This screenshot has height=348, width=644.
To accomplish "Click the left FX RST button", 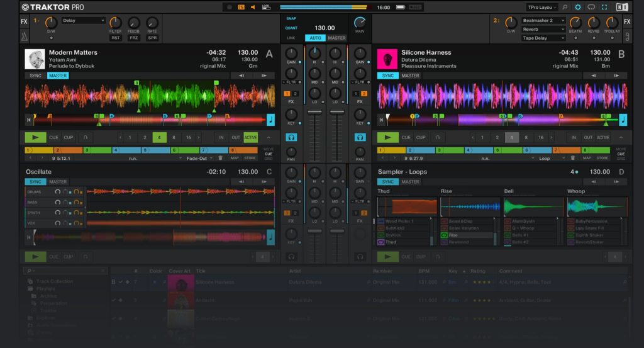I will (x=116, y=38).
